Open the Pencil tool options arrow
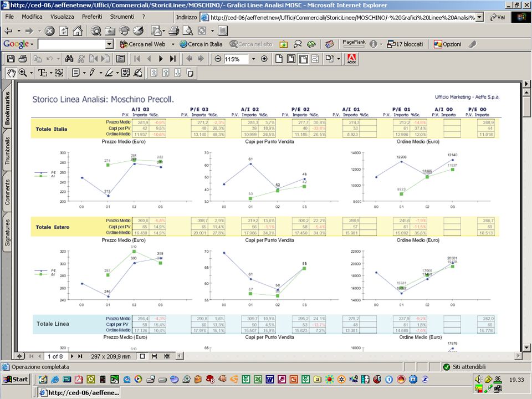This screenshot has height=399, width=532. click(100, 73)
